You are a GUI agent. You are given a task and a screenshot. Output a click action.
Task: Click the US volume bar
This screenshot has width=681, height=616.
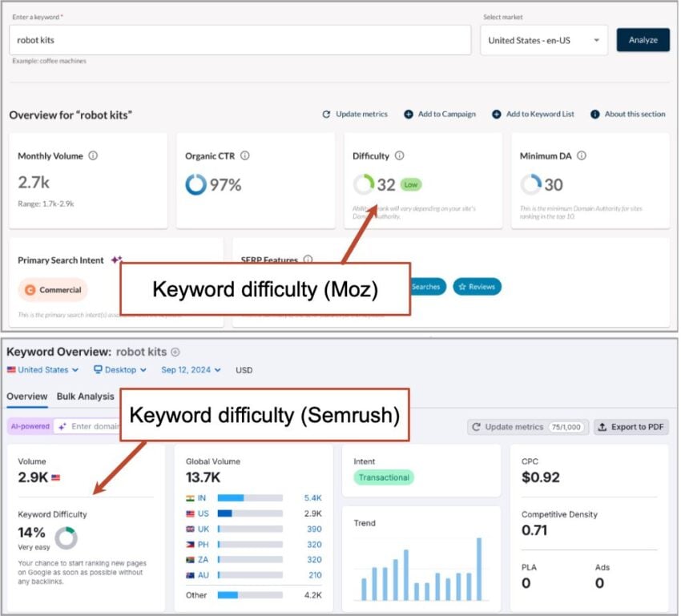tap(250, 514)
